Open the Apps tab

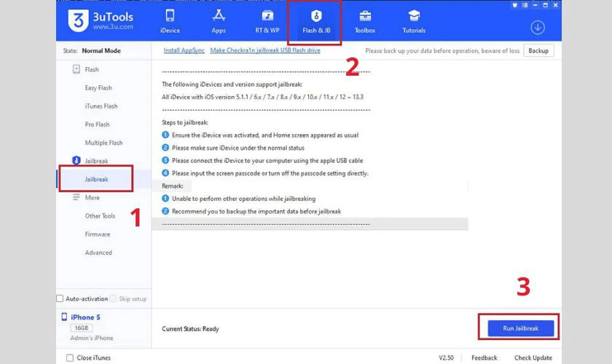pos(219,21)
